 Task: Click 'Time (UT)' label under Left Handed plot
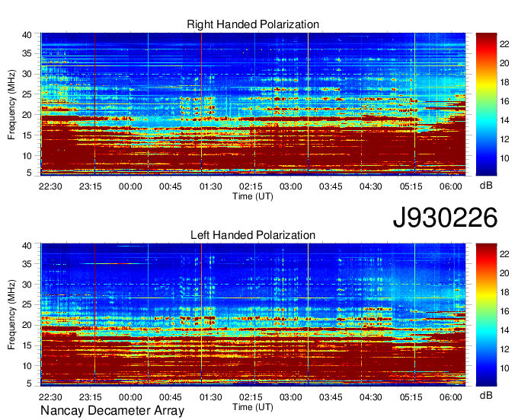253,407
